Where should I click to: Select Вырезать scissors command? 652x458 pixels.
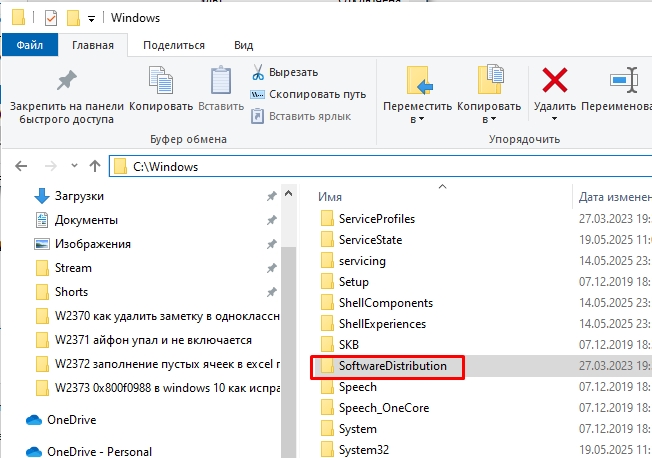point(285,72)
